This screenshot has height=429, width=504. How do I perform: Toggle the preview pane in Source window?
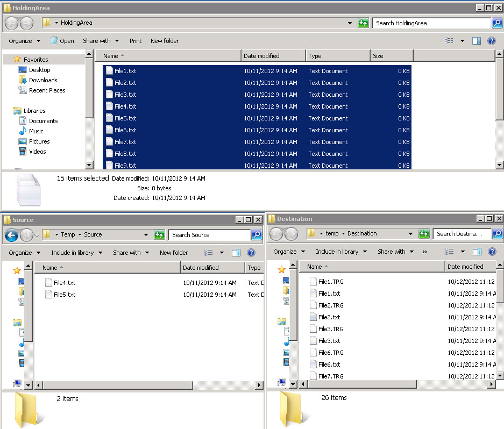click(236, 253)
